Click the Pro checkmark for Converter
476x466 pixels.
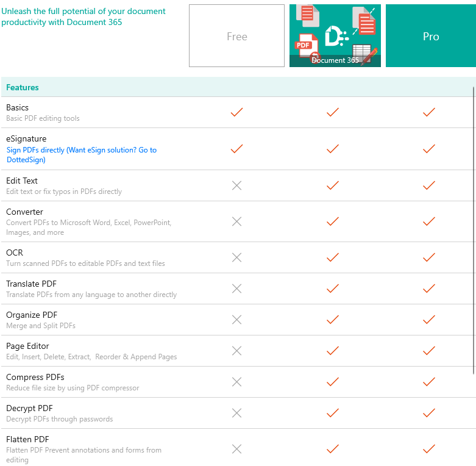click(x=429, y=221)
